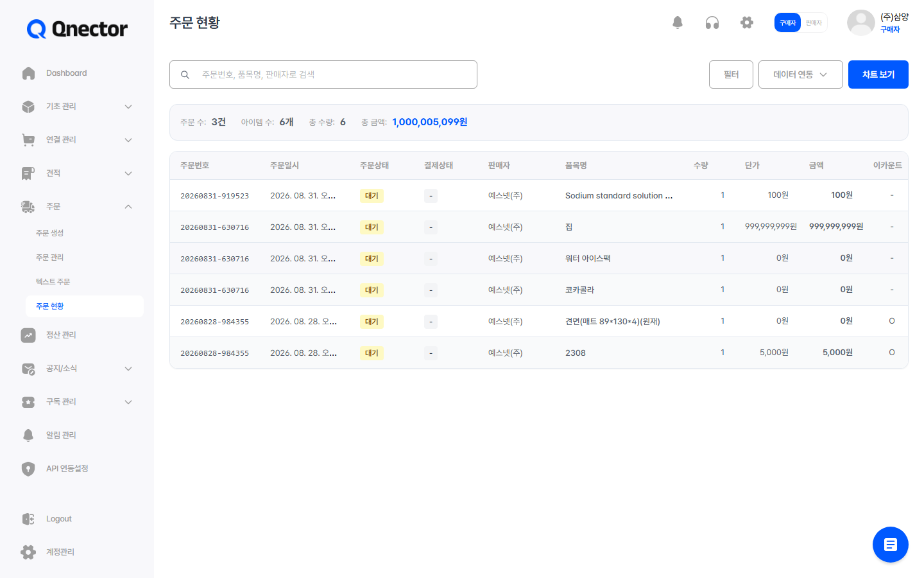
Task: Click the Logout door icon
Action: (x=28, y=519)
